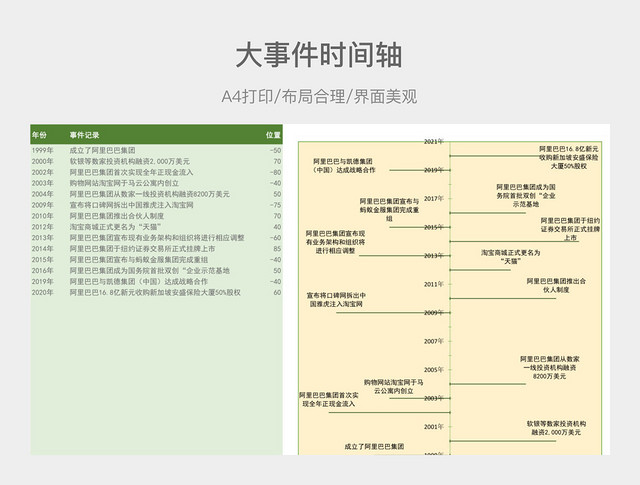The height and width of the screenshot is (485, 640).
Task: Click the 2010年 year cell
Action: (42, 216)
